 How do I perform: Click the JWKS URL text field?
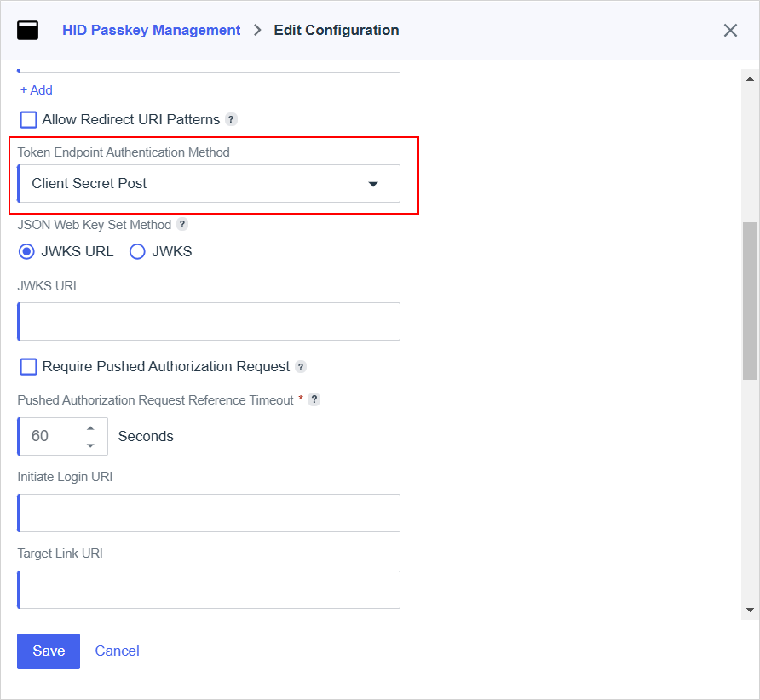tap(209, 322)
